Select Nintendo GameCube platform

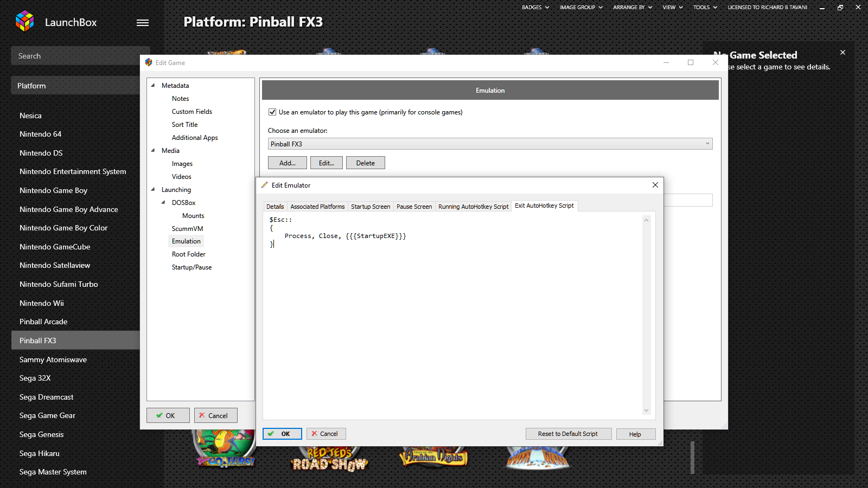pos(55,247)
